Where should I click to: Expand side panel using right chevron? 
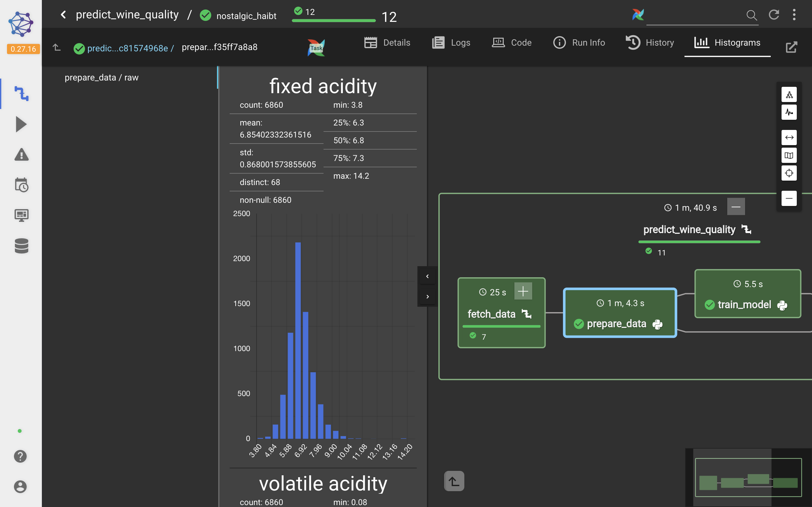[x=427, y=297]
